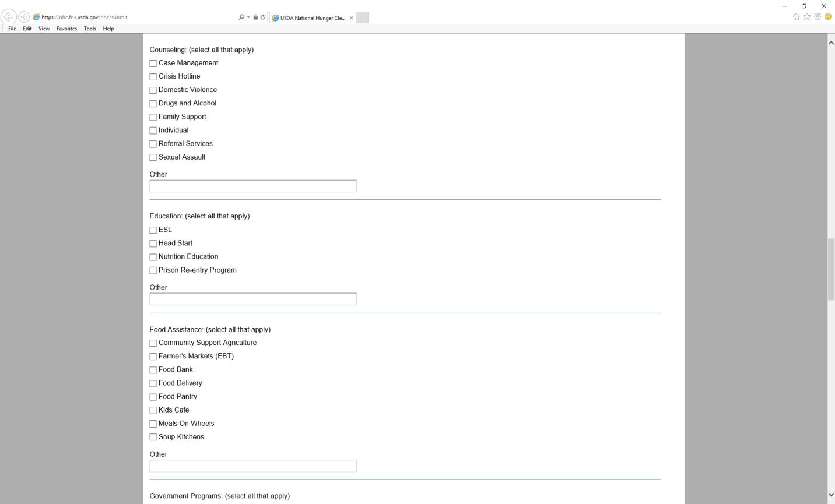Click the Forward navigation arrow
This screenshot has width=835, height=504.
[x=23, y=17]
